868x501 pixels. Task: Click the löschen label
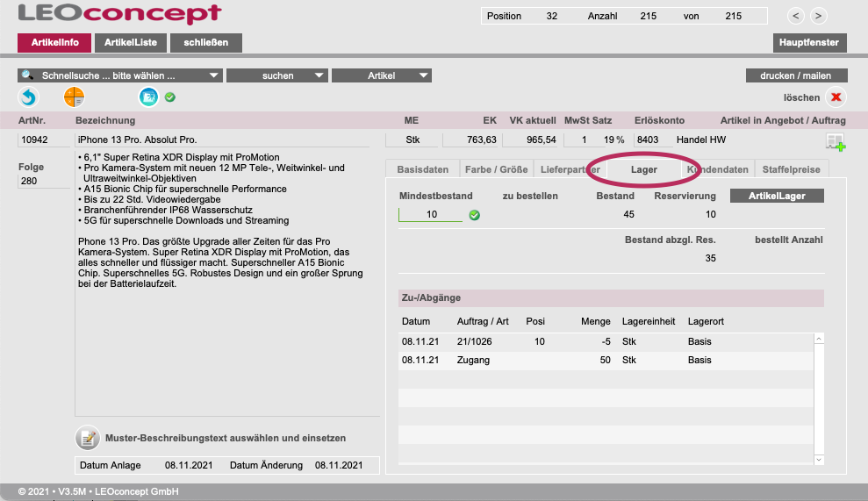(801, 97)
